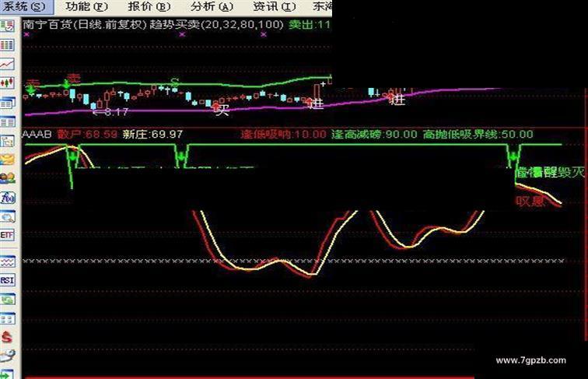
Task: Click the AAAB indicator name
Action: point(37,135)
